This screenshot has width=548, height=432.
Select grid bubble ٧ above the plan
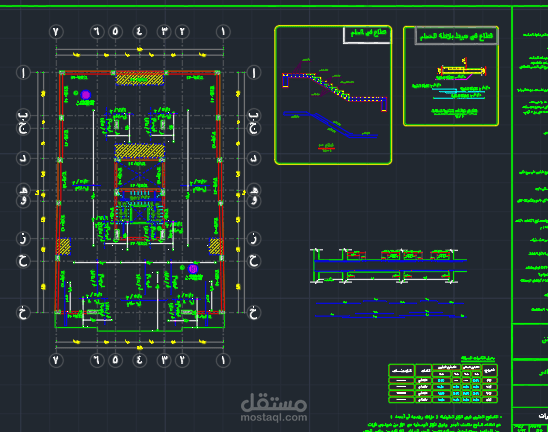point(56,32)
